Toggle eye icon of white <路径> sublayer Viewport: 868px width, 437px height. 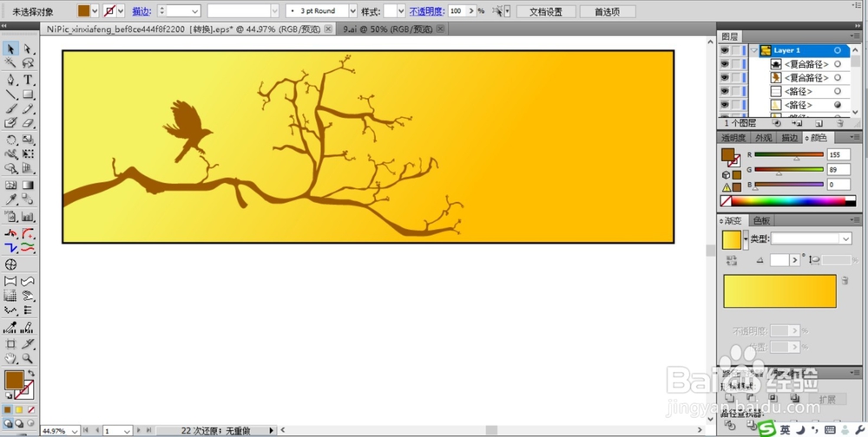click(x=725, y=91)
